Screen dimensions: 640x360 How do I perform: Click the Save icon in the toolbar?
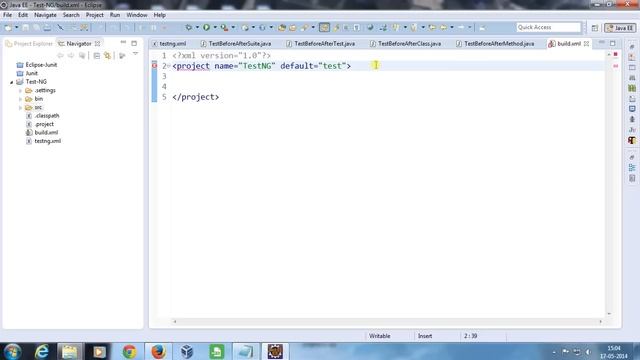26,27
